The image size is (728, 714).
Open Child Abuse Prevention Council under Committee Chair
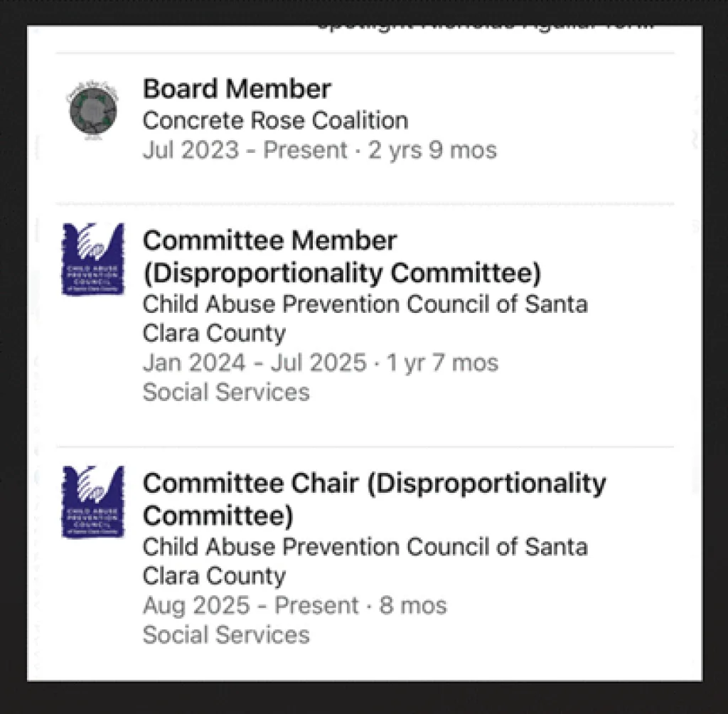click(x=365, y=560)
